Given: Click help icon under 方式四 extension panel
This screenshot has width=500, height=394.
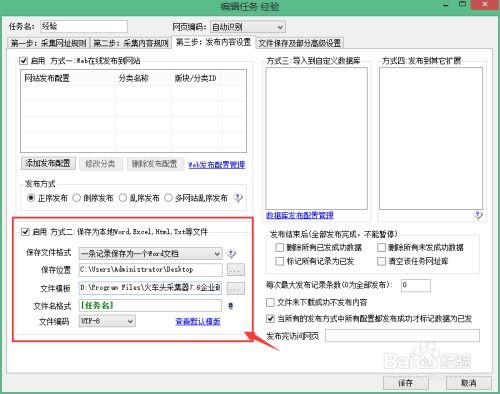Looking at the screenshot, I should 478,215.
